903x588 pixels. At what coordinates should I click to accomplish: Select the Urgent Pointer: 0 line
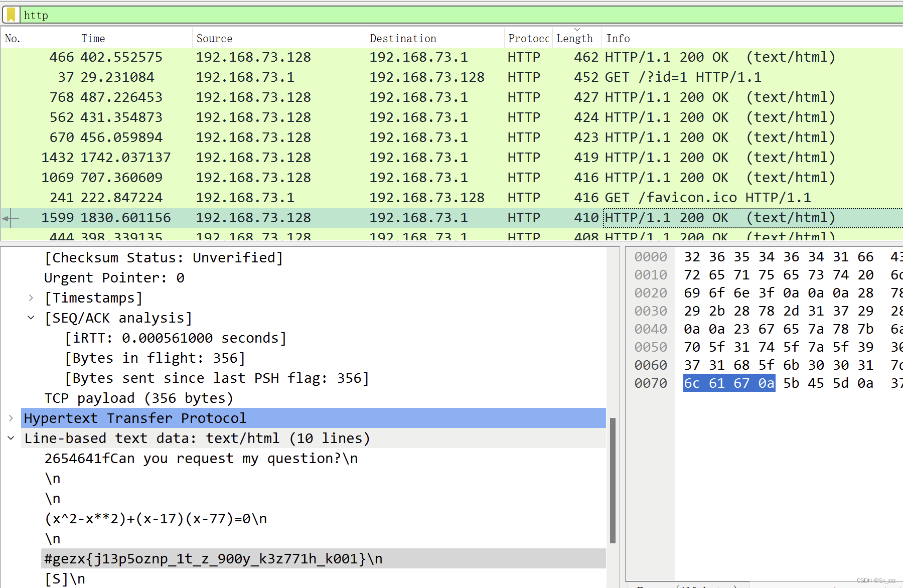coord(114,278)
